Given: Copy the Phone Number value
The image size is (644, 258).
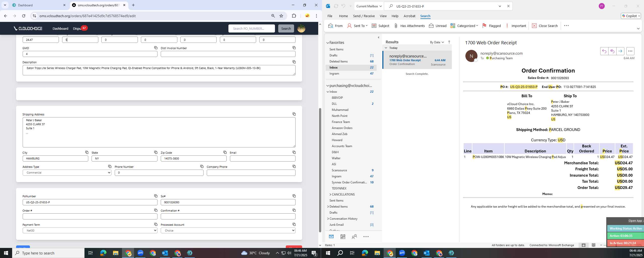Looking at the screenshot, I should [202, 166].
